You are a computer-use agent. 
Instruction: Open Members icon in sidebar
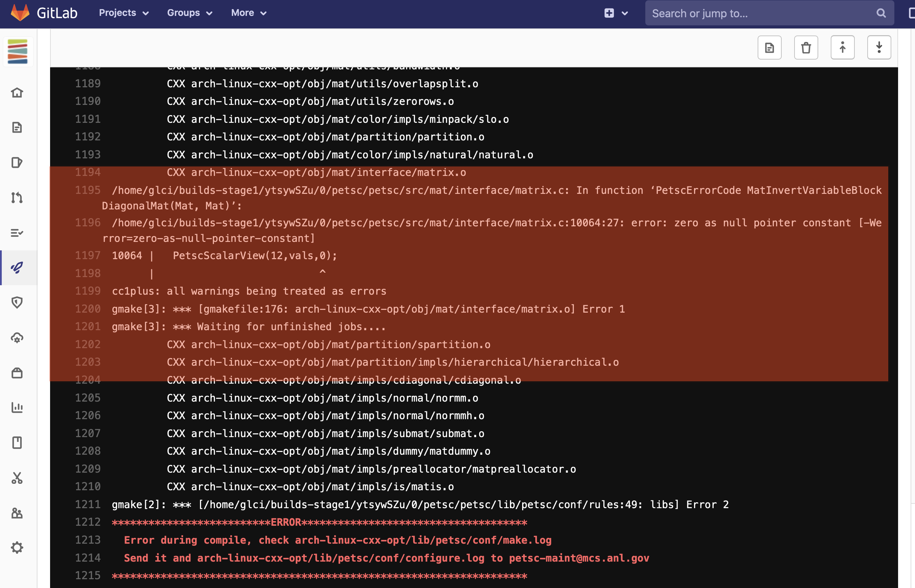pyautogui.click(x=17, y=513)
